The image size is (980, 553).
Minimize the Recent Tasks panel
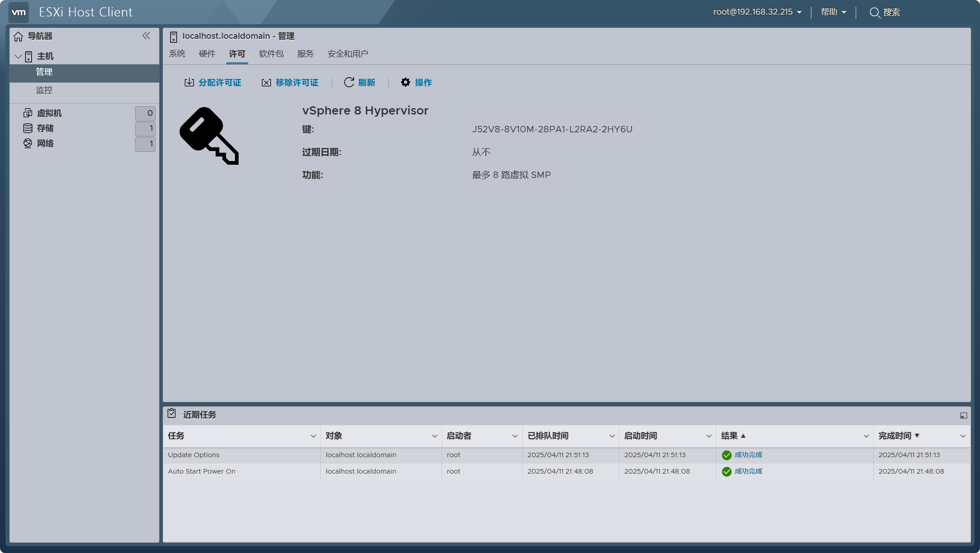tap(964, 415)
